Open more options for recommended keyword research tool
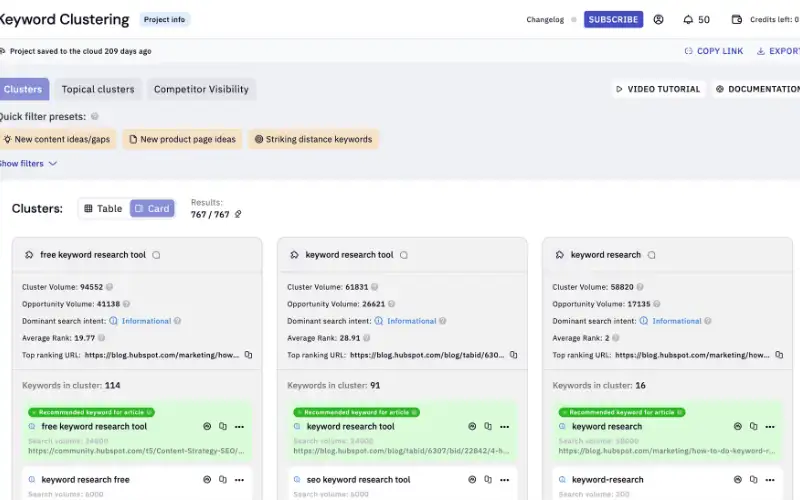 [x=505, y=427]
